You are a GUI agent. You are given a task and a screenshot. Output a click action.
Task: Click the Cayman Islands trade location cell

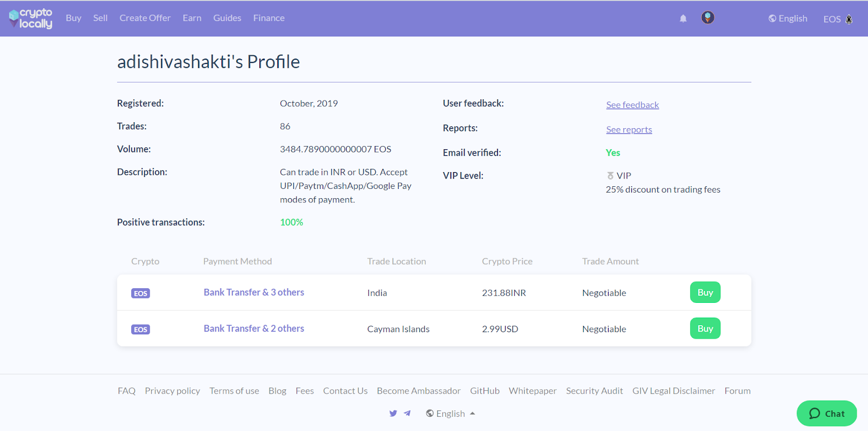pyautogui.click(x=398, y=329)
